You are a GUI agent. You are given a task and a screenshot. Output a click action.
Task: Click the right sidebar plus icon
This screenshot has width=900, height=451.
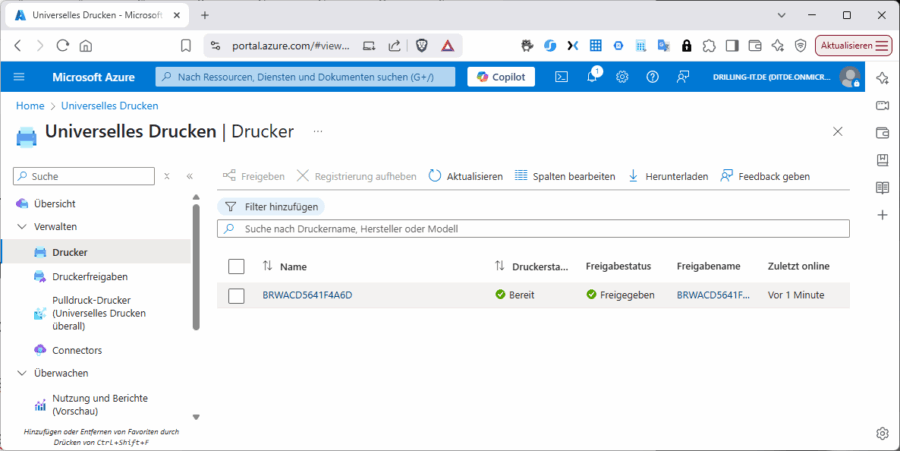(882, 215)
